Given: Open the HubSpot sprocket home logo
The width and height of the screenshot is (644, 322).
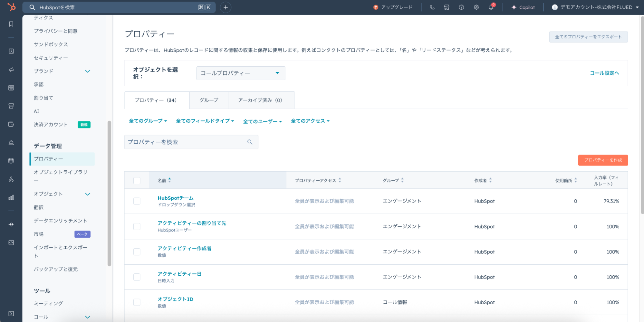Looking at the screenshot, I should pyautogui.click(x=11, y=7).
